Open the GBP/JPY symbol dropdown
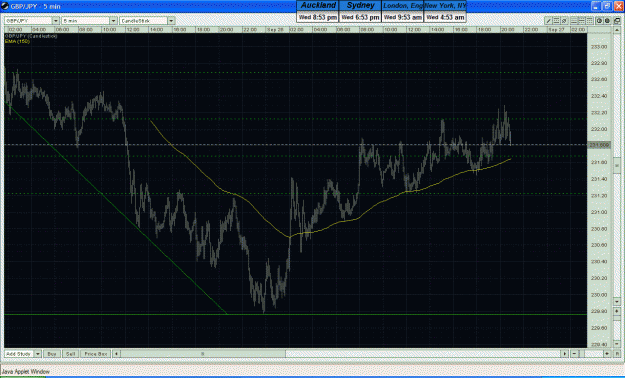Image resolution: width=625 pixels, height=378 pixels. [x=56, y=21]
